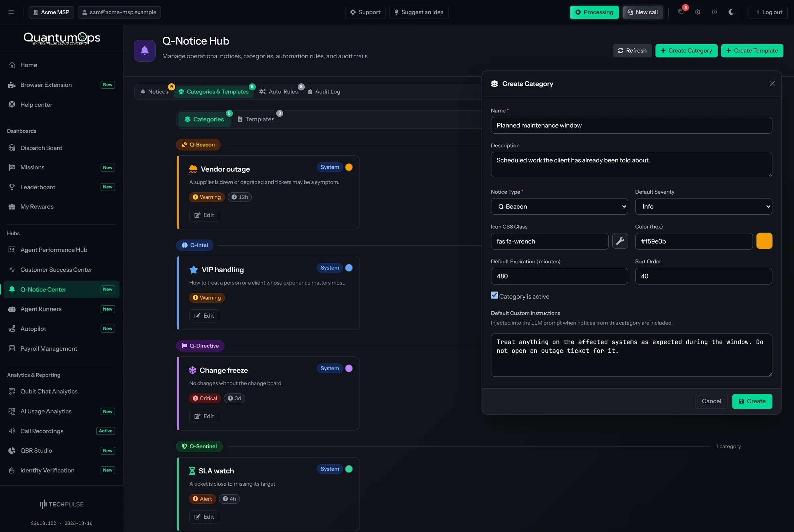
Task: Open Dispatch Board in sidebar
Action: point(62,148)
